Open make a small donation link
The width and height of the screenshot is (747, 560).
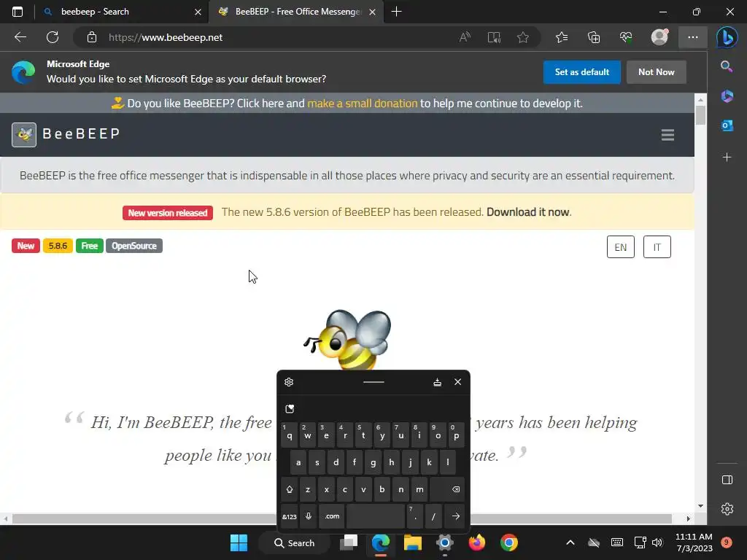[x=362, y=104]
